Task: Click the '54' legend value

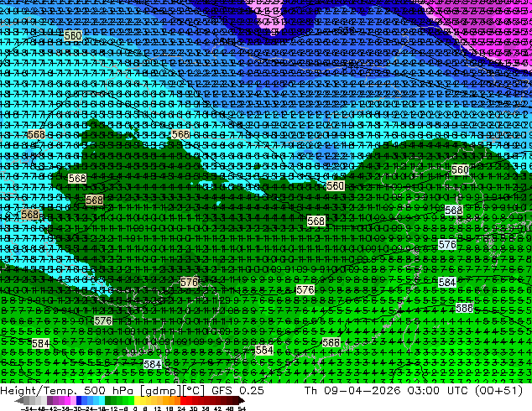Action: tap(241, 408)
